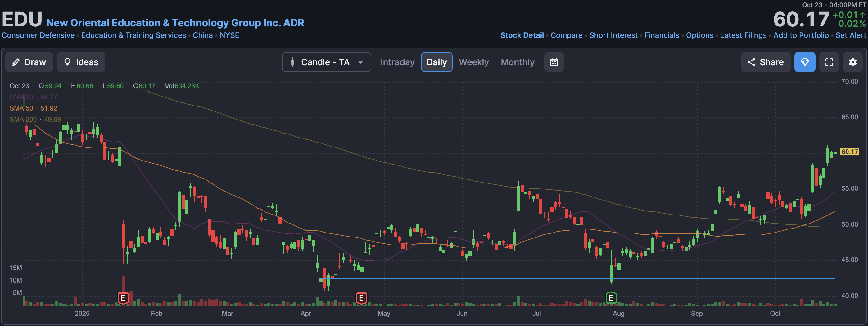This screenshot has height=326, width=868.
Task: Click the EDU ticker symbol
Action: [x=22, y=19]
